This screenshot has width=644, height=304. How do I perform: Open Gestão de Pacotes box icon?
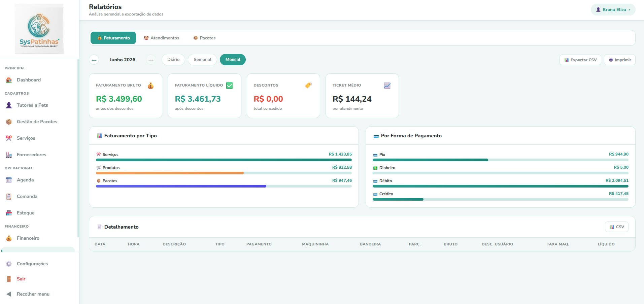click(9, 122)
